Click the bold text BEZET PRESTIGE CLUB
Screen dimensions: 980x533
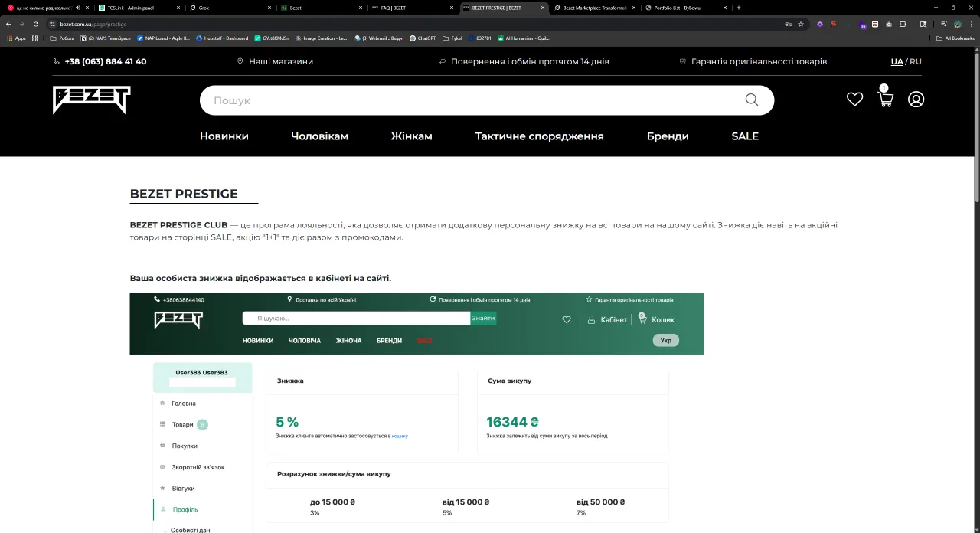point(178,225)
